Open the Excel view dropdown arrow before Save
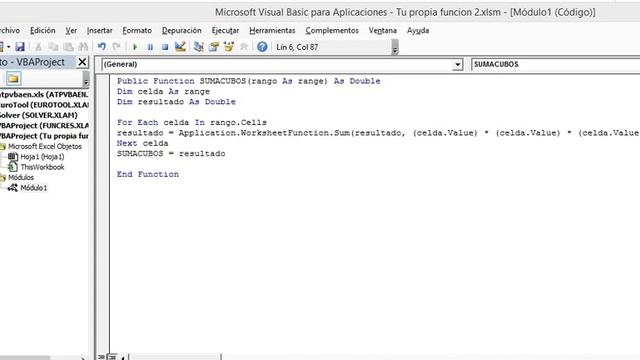This screenshot has width=640, height=360. tap(9, 47)
